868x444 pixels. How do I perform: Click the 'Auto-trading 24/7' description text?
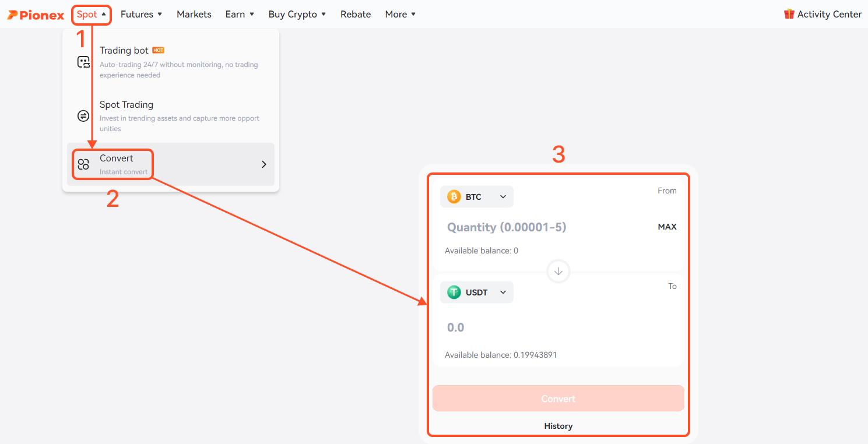pos(179,70)
